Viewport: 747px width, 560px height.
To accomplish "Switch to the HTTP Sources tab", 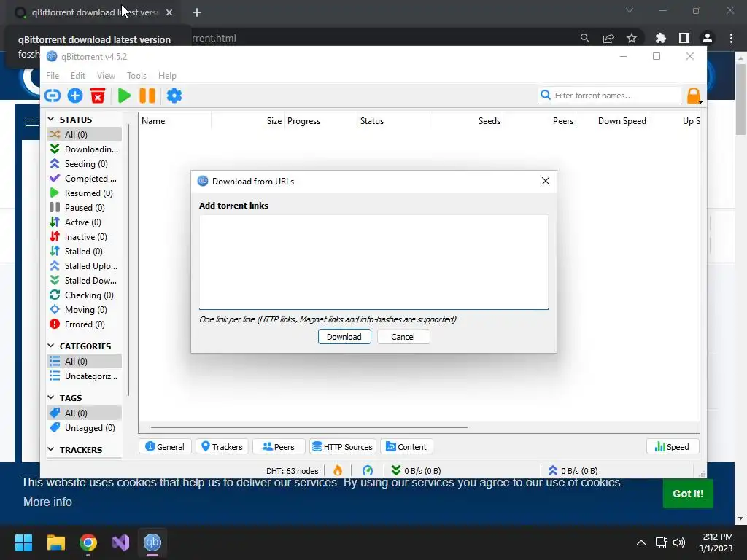I will [343, 447].
